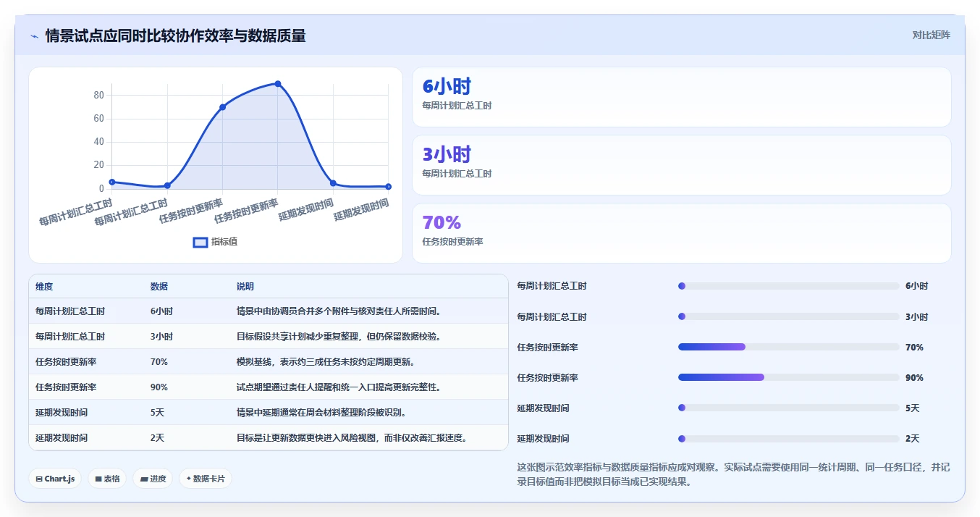This screenshot has width=980, height=517.
Task: Select the 3小时 data card
Action: 681,165
